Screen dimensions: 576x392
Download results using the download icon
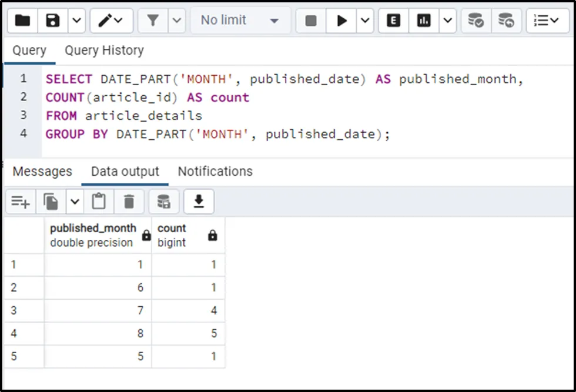point(199,202)
